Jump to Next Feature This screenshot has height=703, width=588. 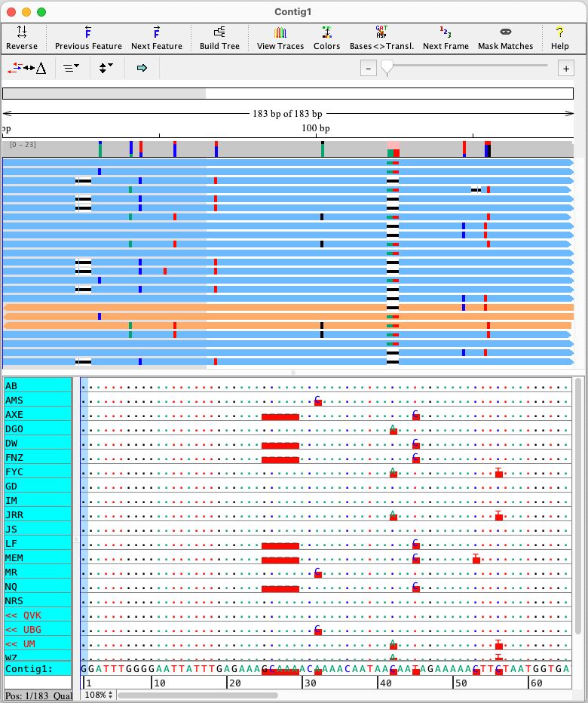[x=156, y=38]
